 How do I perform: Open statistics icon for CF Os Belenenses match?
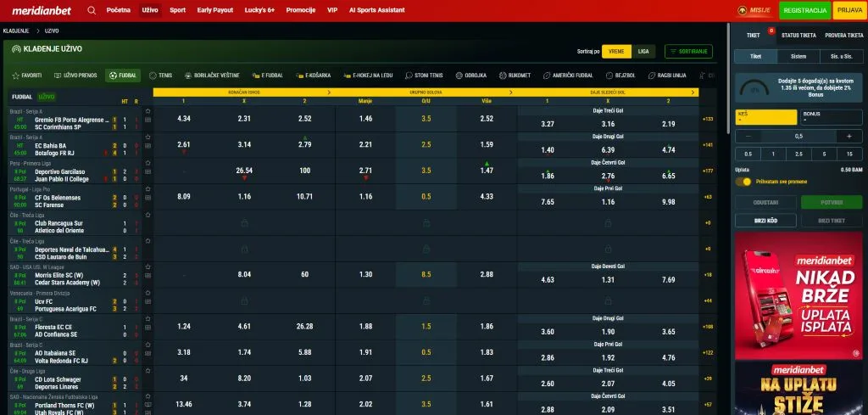pyautogui.click(x=147, y=197)
